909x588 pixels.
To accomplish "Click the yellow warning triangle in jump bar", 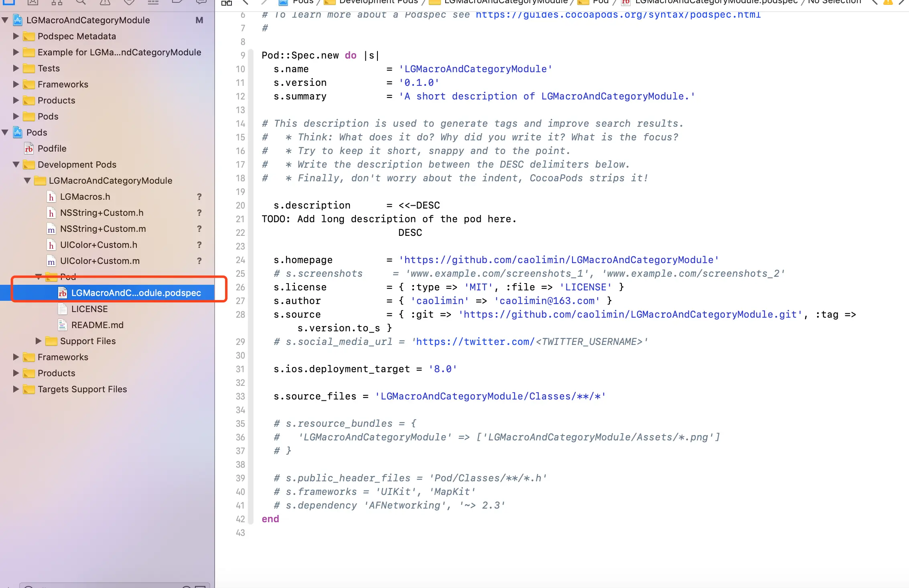I will click(888, 2).
